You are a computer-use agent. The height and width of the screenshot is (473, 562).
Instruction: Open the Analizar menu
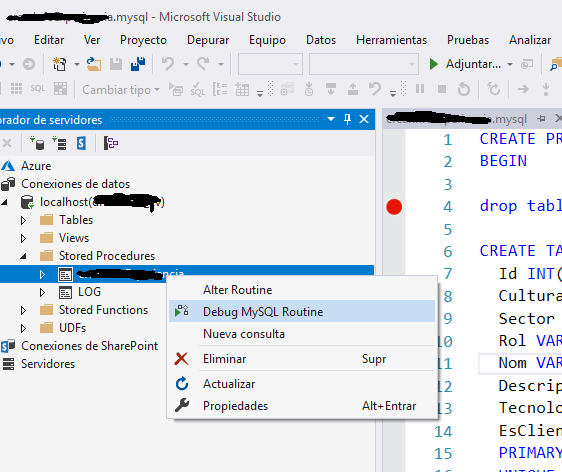click(x=530, y=40)
